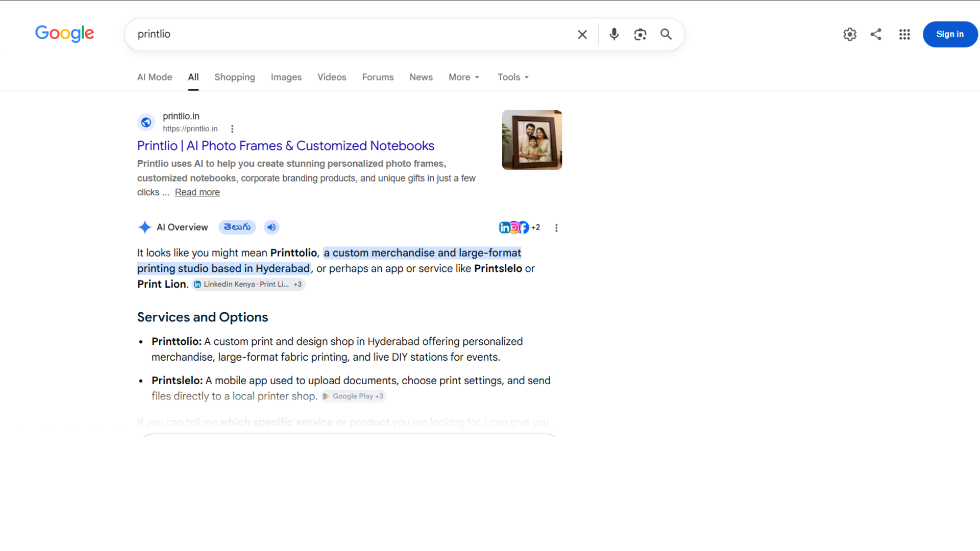Switch to AI Mode tab
Screen dimensions: 980x551
[155, 77]
